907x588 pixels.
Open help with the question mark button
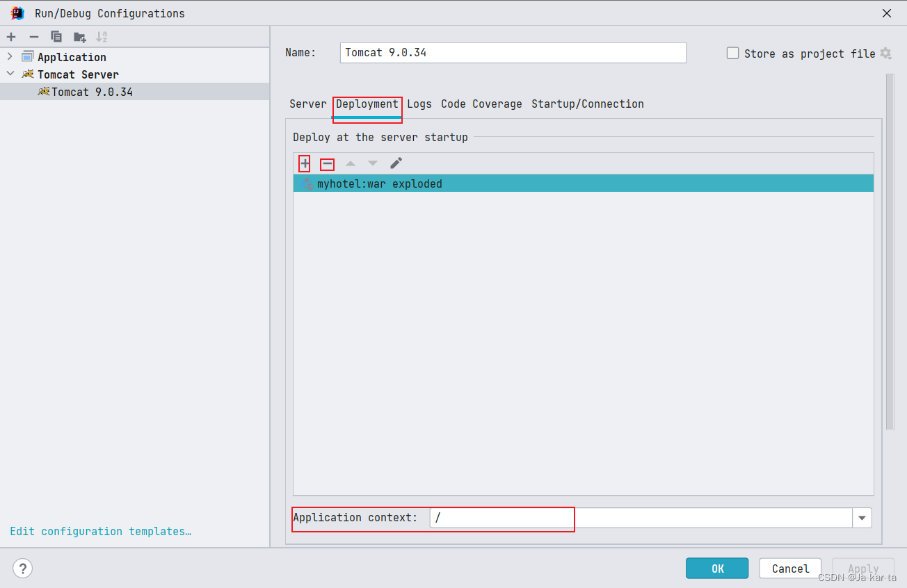tap(22, 569)
